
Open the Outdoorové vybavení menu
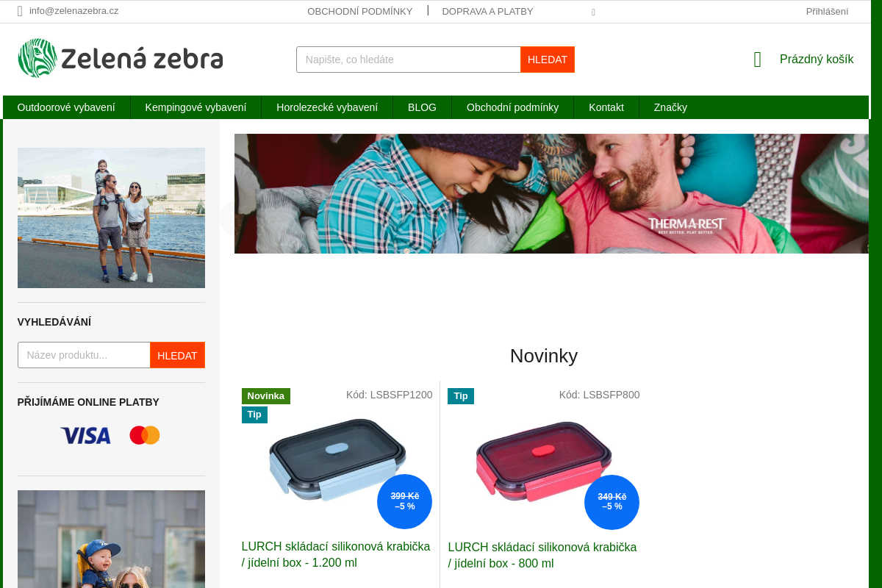(x=66, y=107)
